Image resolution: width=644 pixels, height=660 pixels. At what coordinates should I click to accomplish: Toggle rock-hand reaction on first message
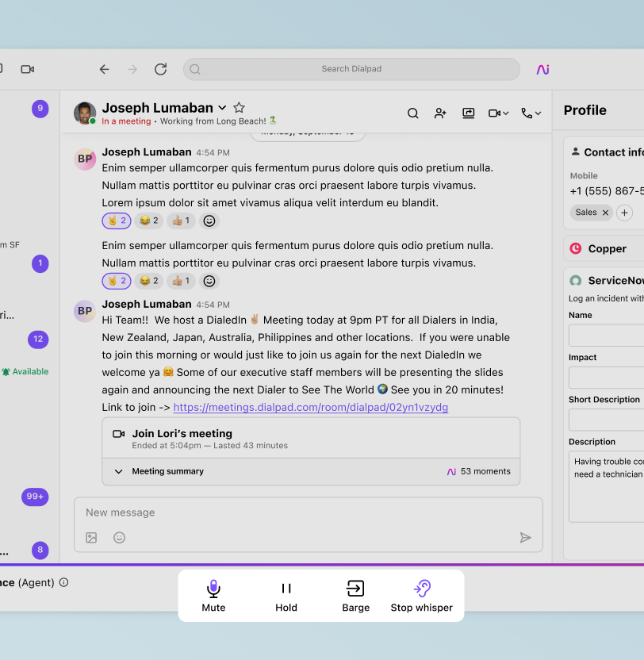pos(117,221)
